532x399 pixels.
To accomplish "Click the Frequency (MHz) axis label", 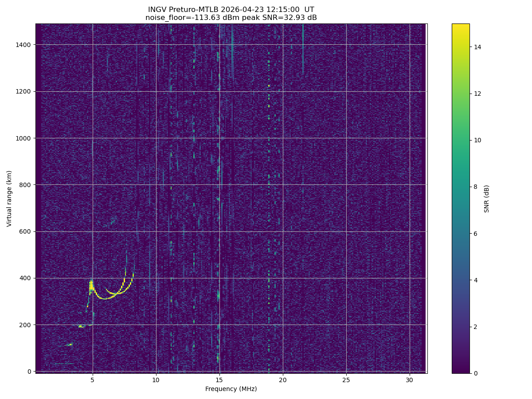I will (x=231, y=389).
